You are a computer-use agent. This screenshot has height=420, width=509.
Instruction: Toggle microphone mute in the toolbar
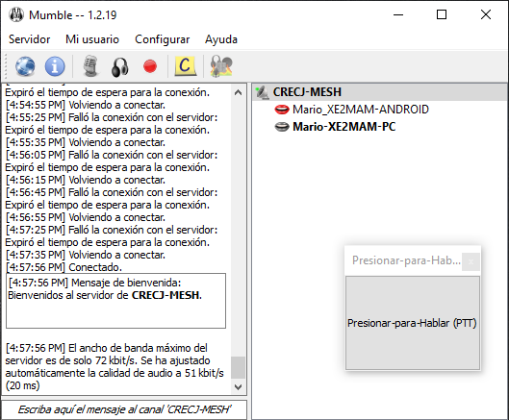point(90,66)
